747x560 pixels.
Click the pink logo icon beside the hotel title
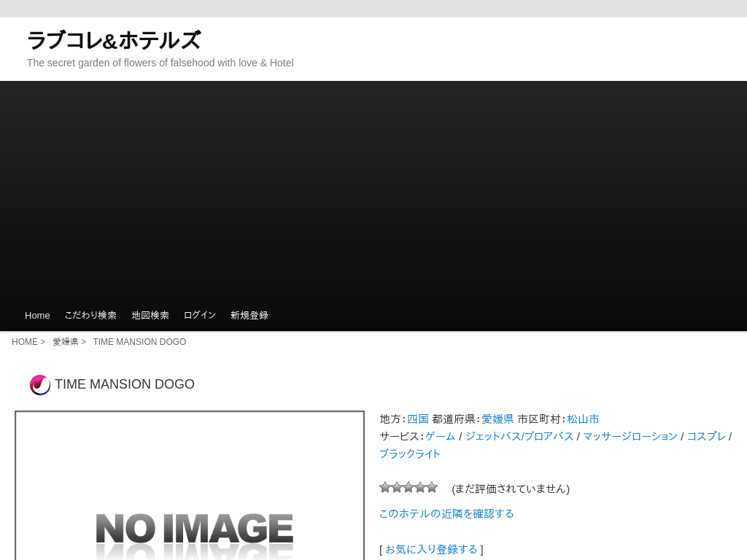[40, 385]
